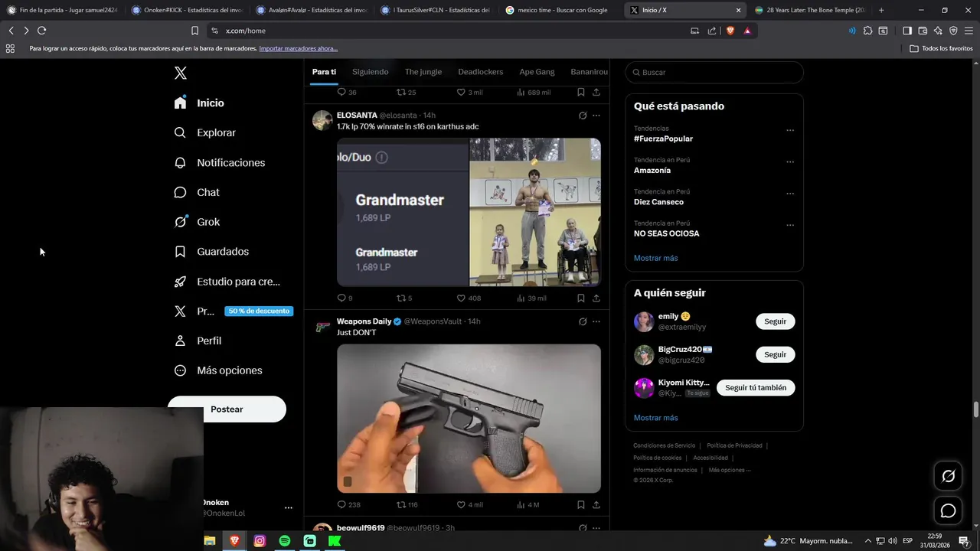Switch to the Ape Gang tab

(537, 72)
